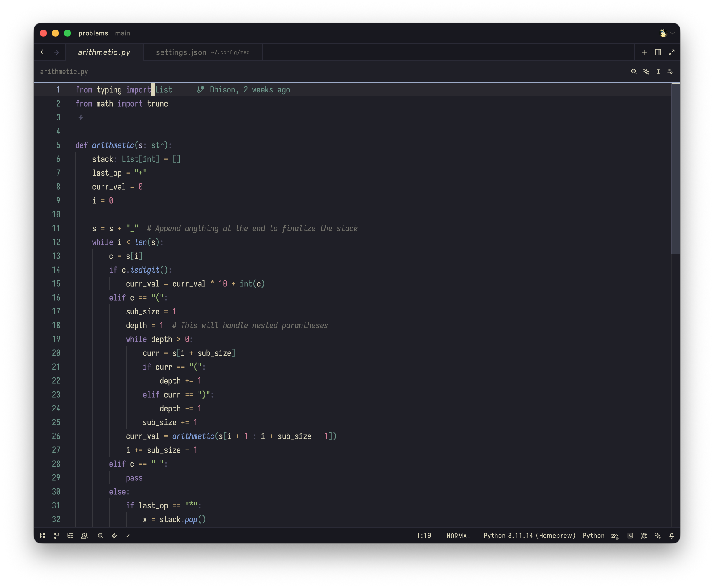Open inline assist sparkle icon in editor toolbar
This screenshot has width=714, height=588.
[646, 71]
